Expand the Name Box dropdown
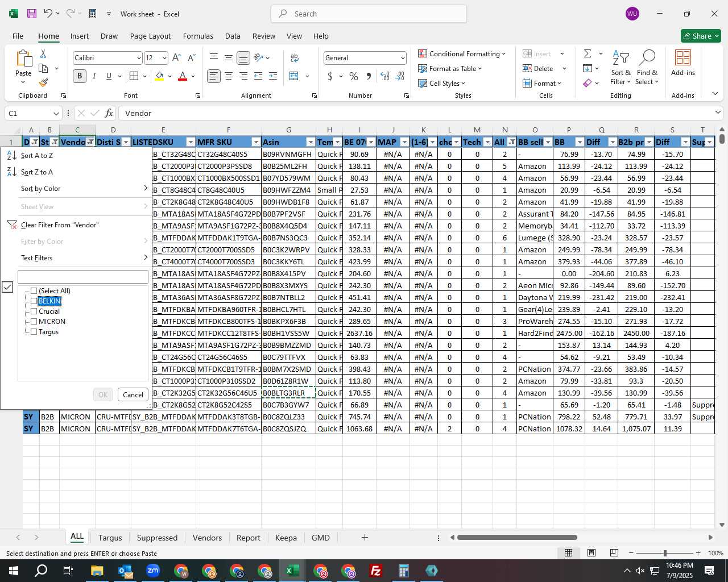This screenshot has width=728, height=582. [x=56, y=113]
